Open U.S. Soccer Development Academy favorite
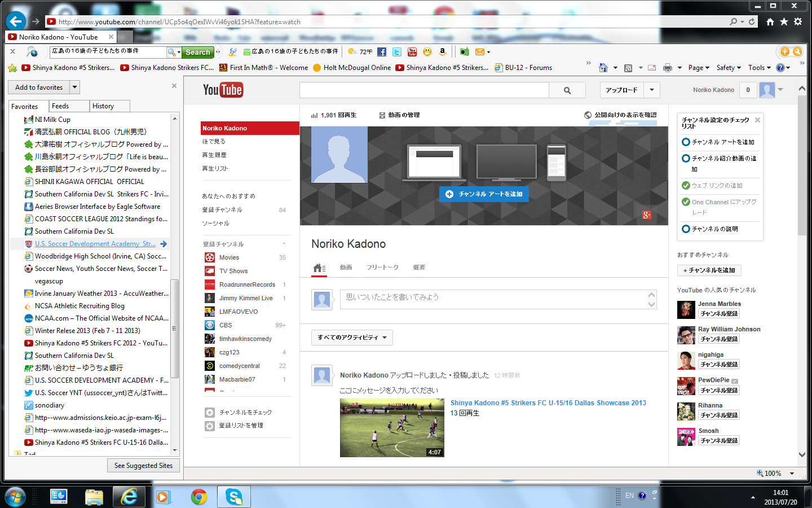 (95, 244)
